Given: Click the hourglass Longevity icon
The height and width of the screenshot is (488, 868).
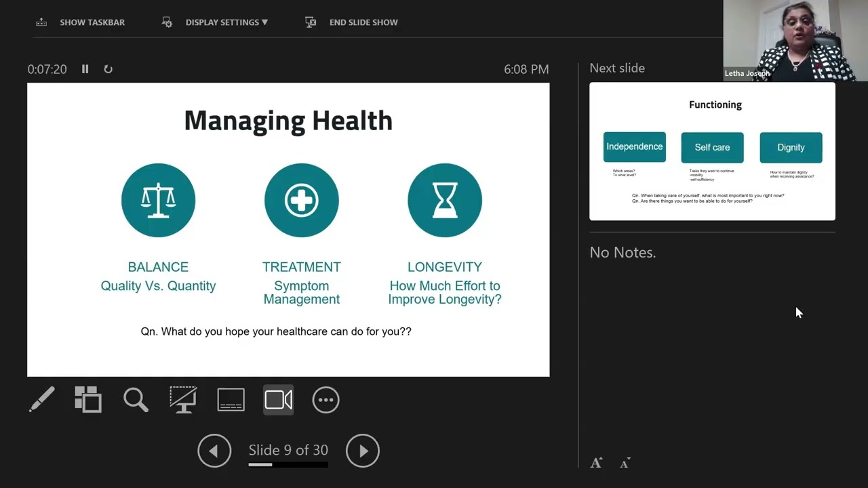Looking at the screenshot, I should 445,200.
